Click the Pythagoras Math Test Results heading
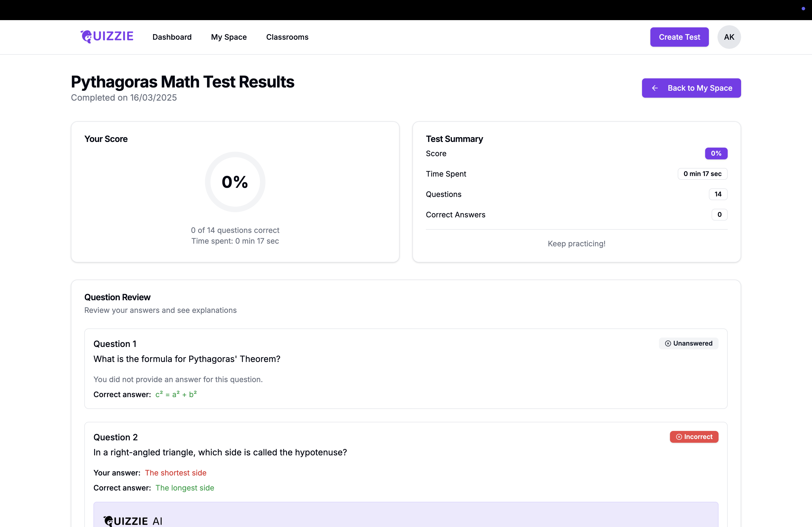Image resolution: width=812 pixels, height=527 pixels. click(183, 82)
